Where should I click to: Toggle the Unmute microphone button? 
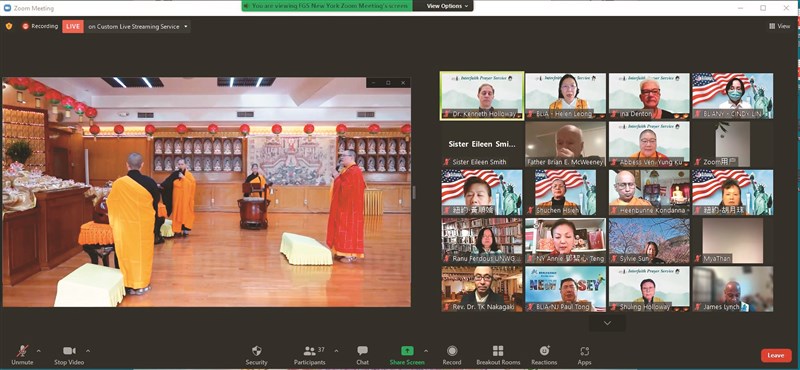(22, 351)
